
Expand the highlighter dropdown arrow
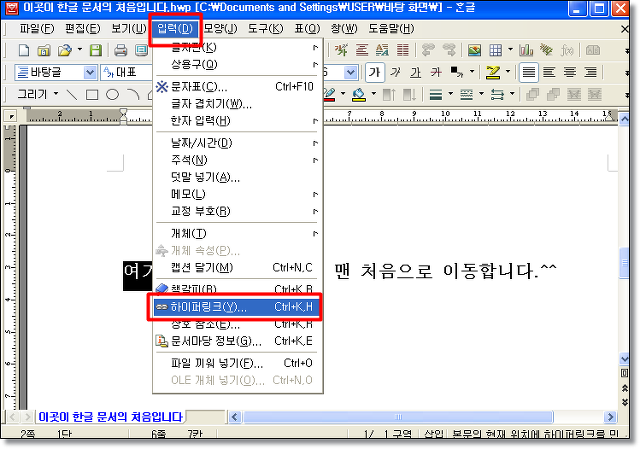click(508, 72)
